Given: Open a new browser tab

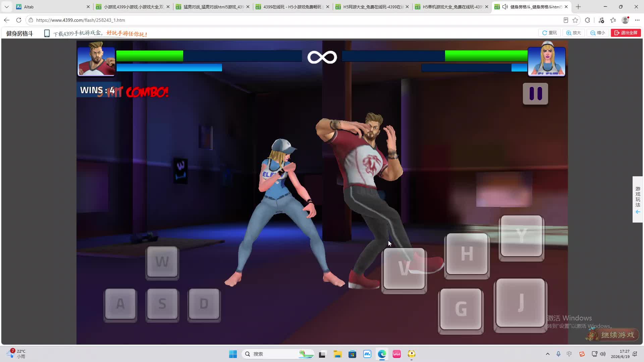Looking at the screenshot, I should point(578,7).
